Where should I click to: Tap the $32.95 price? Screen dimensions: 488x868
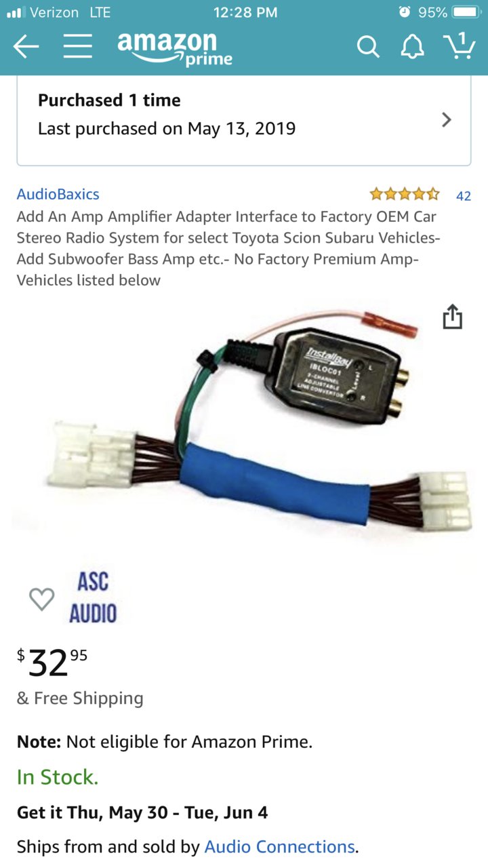click(52, 662)
